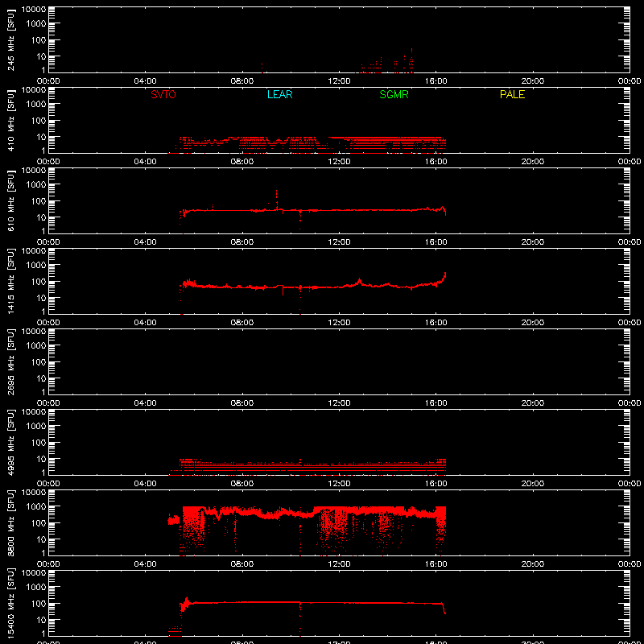Click the yellow PALE station label
Viewport: 644px width, 644px height.
[x=512, y=94]
